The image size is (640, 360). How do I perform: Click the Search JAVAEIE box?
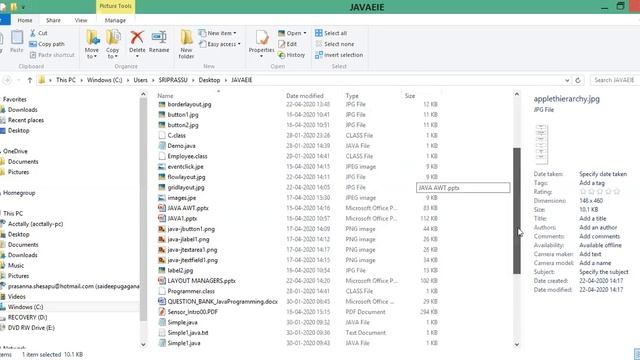click(615, 80)
